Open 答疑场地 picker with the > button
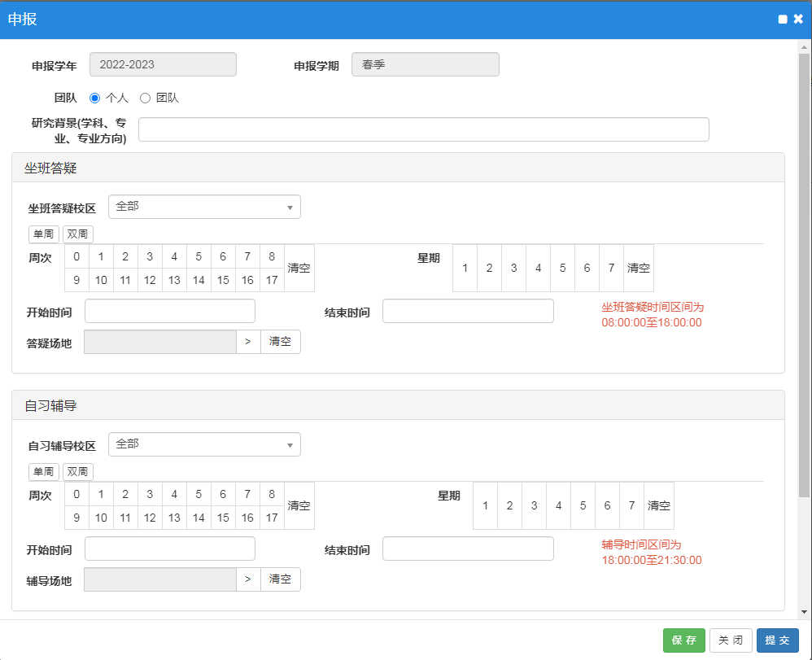The height and width of the screenshot is (660, 812). point(248,342)
